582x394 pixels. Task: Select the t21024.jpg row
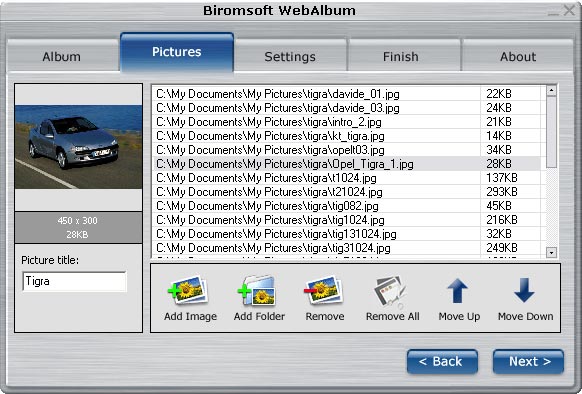pos(347,192)
